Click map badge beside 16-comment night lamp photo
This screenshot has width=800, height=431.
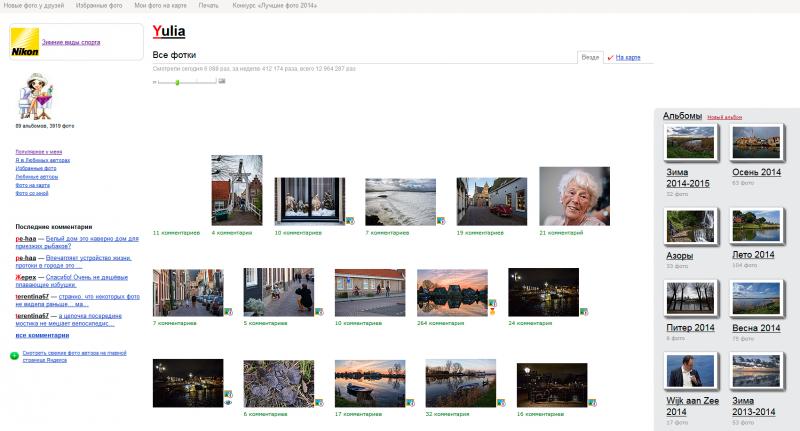[x=592, y=403]
